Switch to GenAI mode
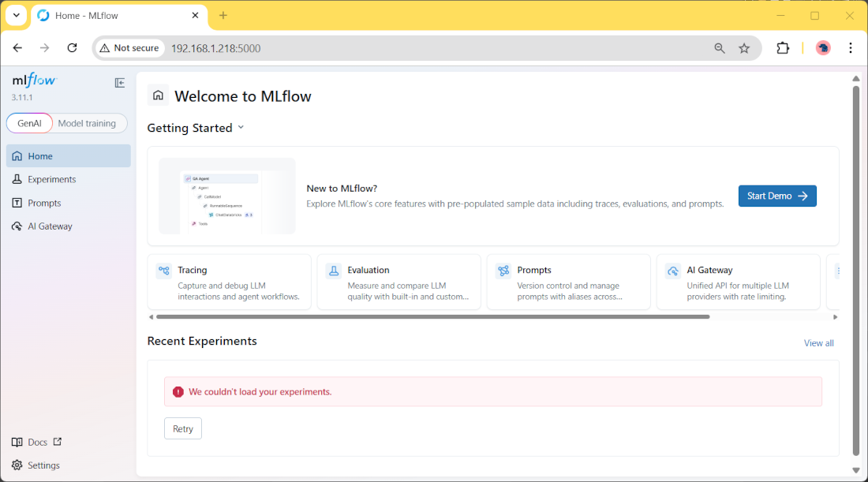 [x=29, y=123]
